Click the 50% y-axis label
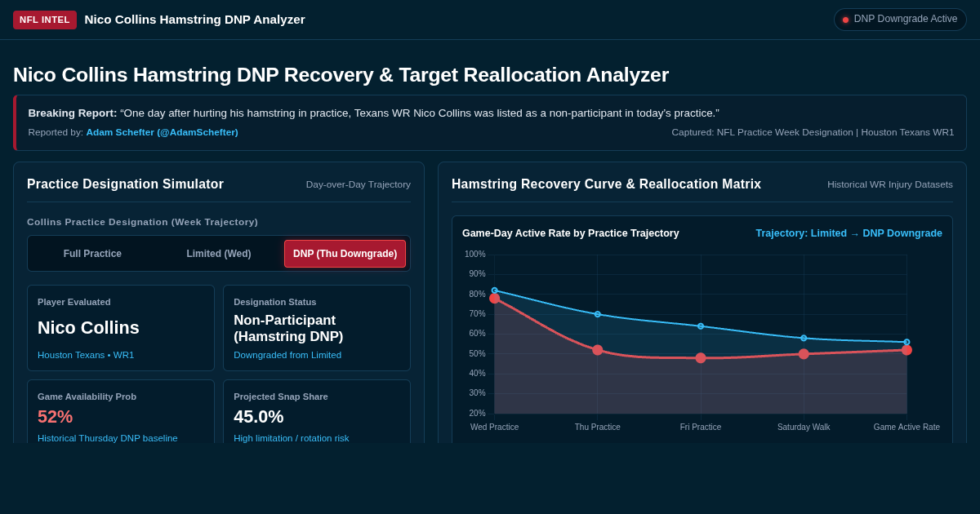980x514 pixels. click(x=477, y=354)
